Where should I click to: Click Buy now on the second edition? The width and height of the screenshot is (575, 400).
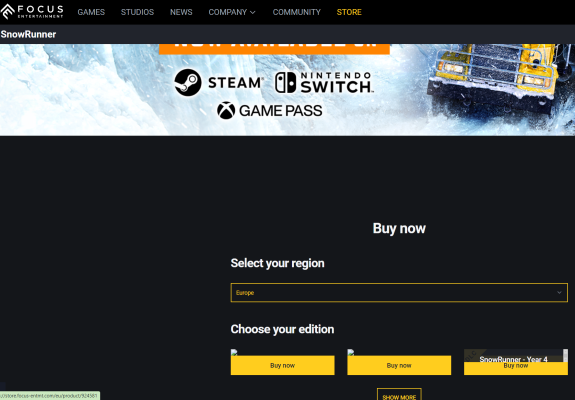[x=399, y=365]
